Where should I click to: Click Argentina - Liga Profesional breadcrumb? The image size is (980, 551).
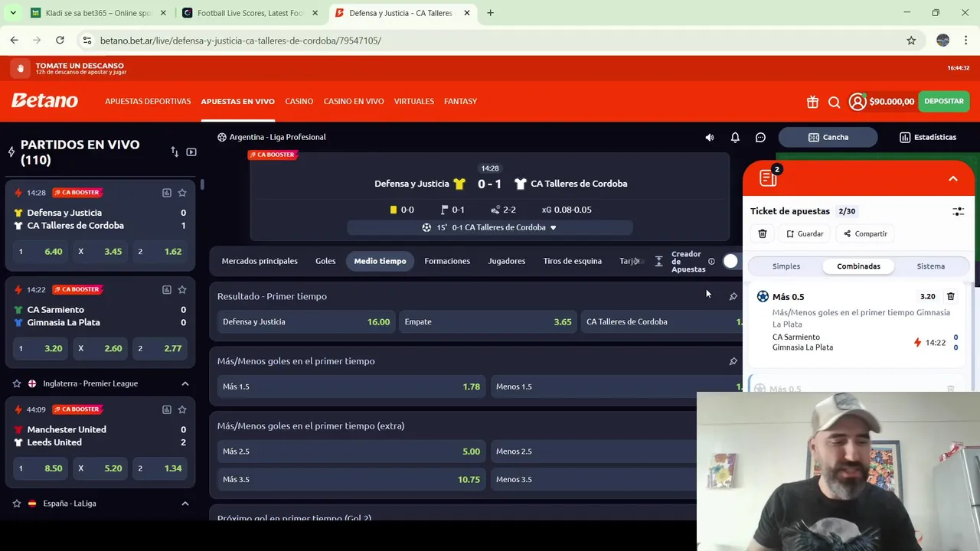pyautogui.click(x=277, y=138)
